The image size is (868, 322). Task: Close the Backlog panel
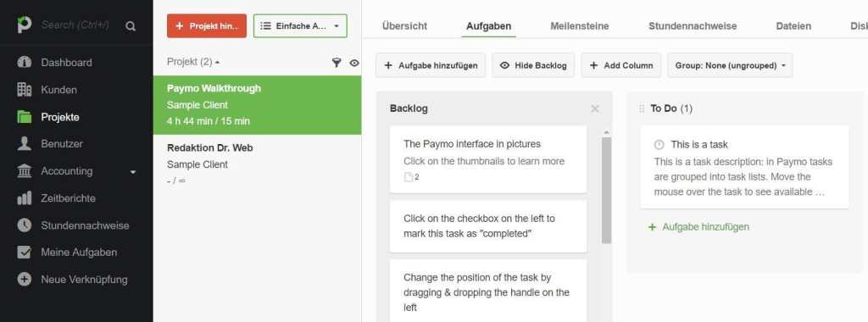pos(595,108)
